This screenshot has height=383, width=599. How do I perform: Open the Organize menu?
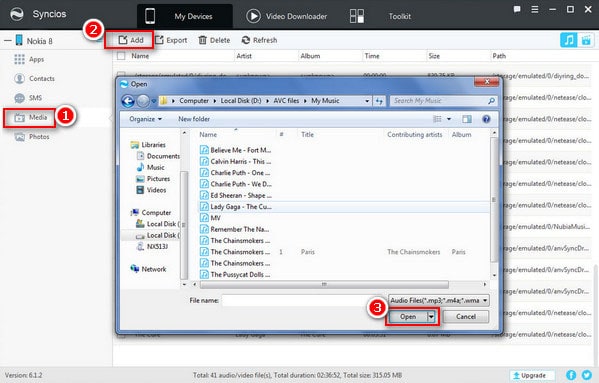pos(145,119)
